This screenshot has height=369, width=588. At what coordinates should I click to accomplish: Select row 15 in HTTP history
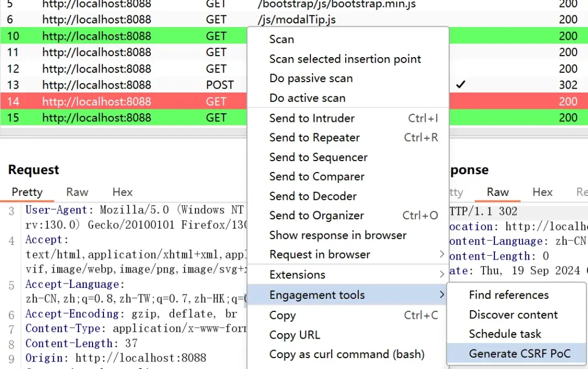point(109,118)
